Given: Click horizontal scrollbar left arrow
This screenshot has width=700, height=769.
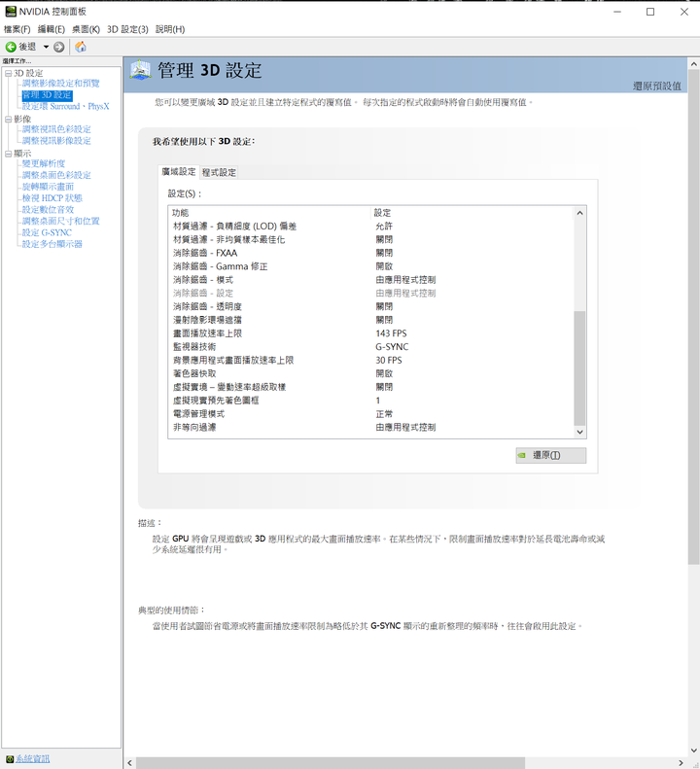Looking at the screenshot, I should click(129, 762).
